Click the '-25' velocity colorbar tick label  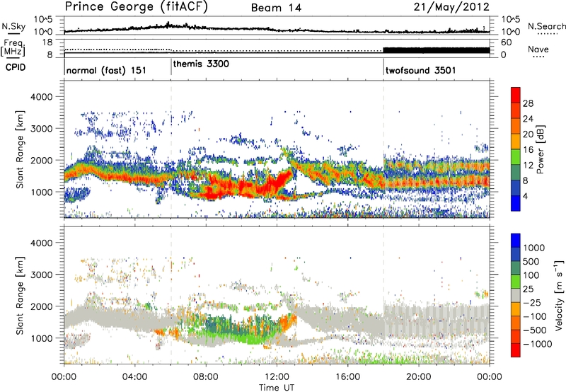532,303
